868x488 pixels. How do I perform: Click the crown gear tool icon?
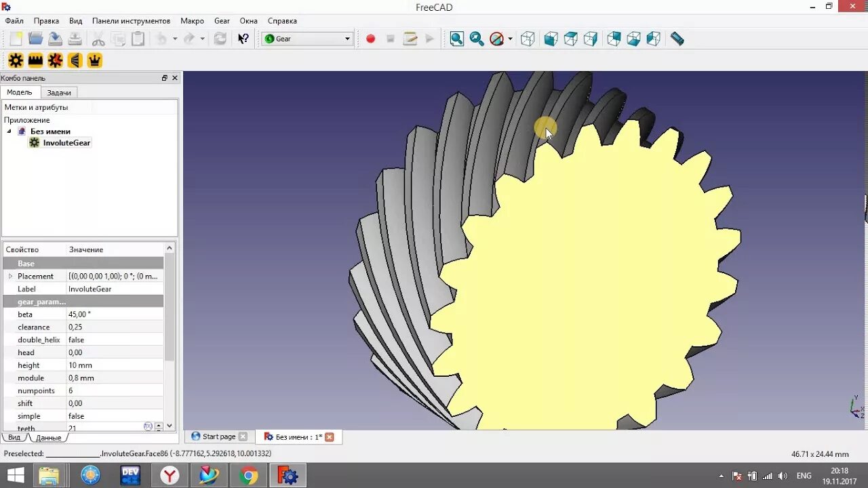click(x=95, y=60)
